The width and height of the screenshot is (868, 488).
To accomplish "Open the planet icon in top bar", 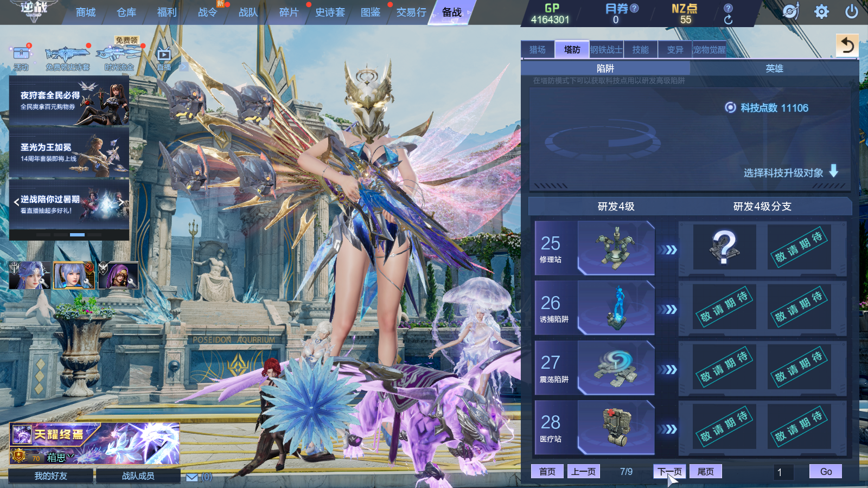I will 790,11.
